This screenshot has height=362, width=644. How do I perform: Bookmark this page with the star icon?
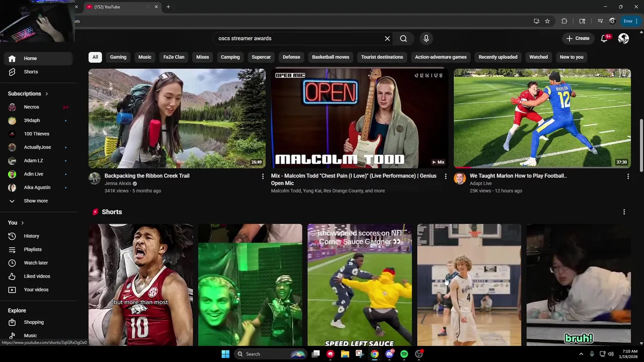point(547,21)
